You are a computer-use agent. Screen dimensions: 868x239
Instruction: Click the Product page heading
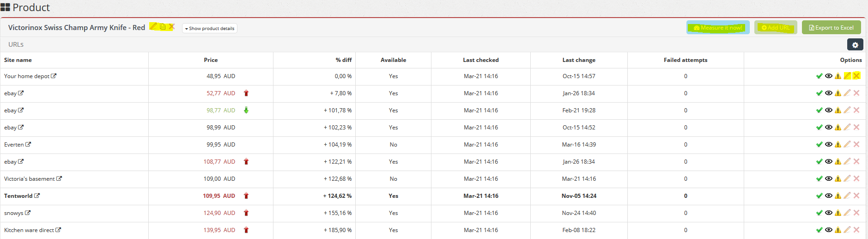[31, 7]
